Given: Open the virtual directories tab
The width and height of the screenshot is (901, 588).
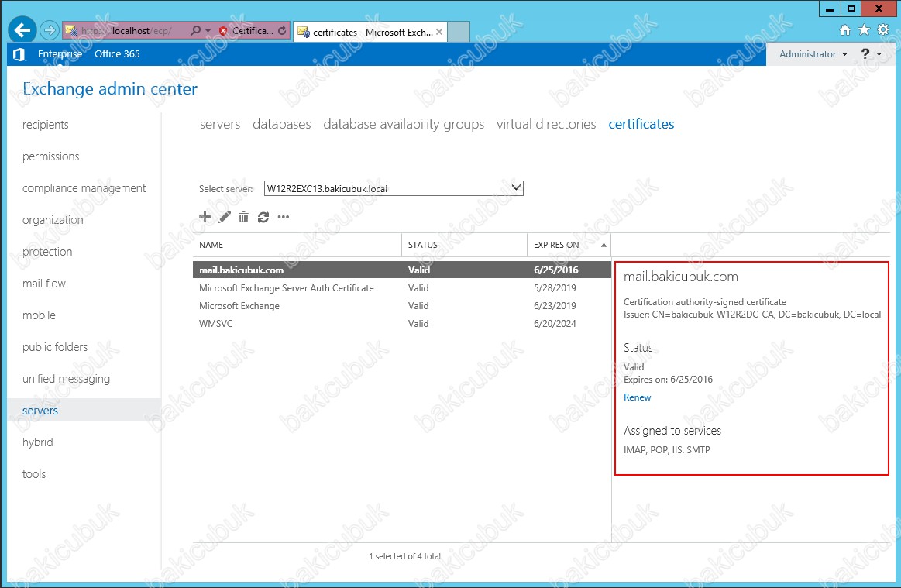Looking at the screenshot, I should pos(546,124).
